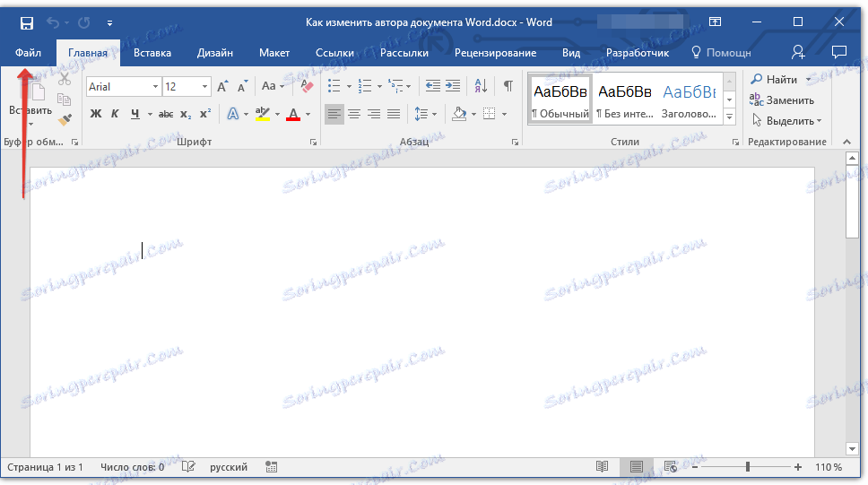This screenshot has height=485, width=868.
Task: Click Заменить to replace text
Action: (782, 100)
